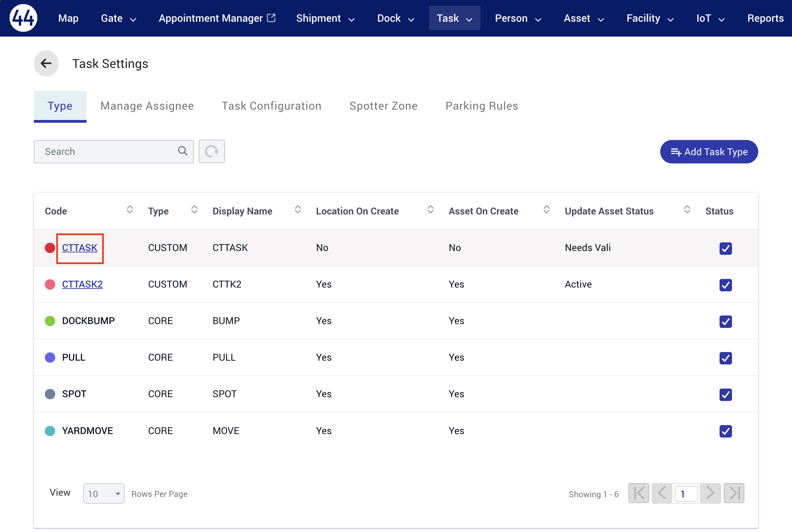Click the green DOCKBUMP color dot
The image size is (792, 532).
click(50, 321)
